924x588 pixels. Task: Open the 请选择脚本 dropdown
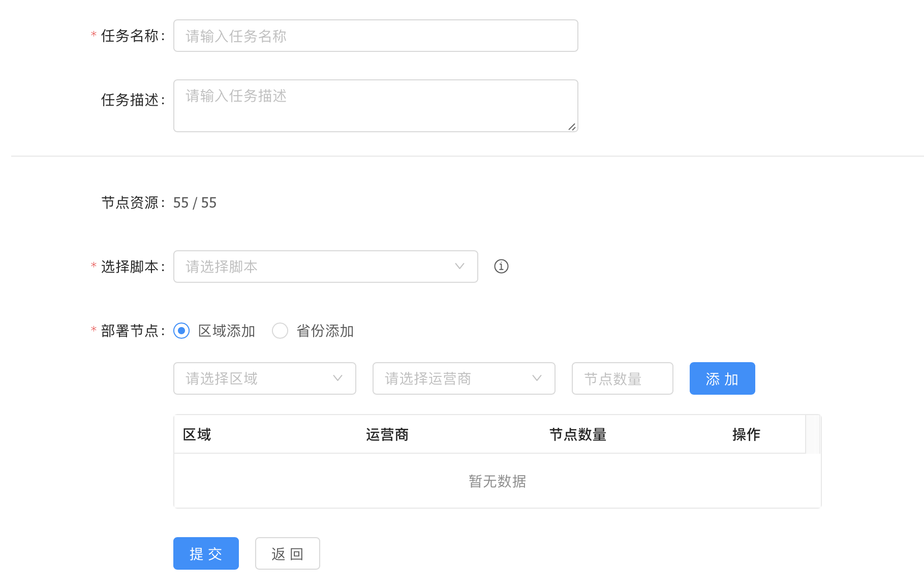click(x=315, y=266)
